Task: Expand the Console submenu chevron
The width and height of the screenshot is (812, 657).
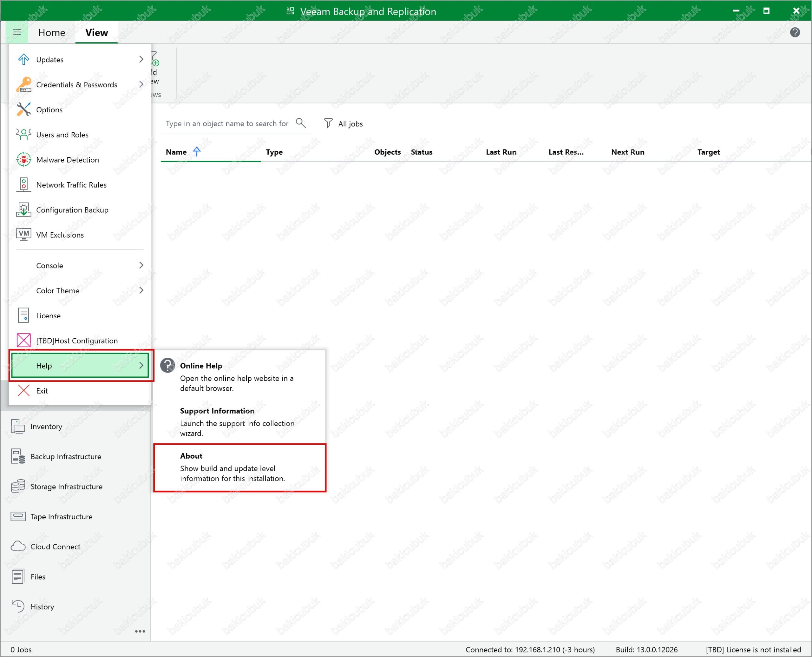Action: [x=141, y=265]
